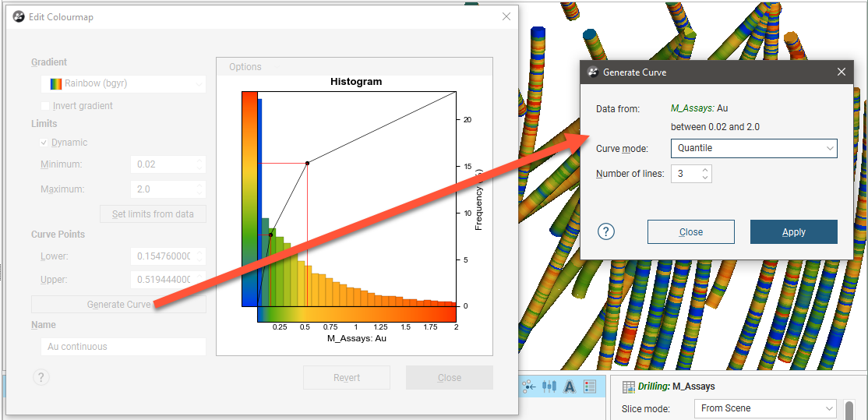Click the text label 'A' icon in toolbar
The height and width of the screenshot is (420, 868).
[570, 386]
